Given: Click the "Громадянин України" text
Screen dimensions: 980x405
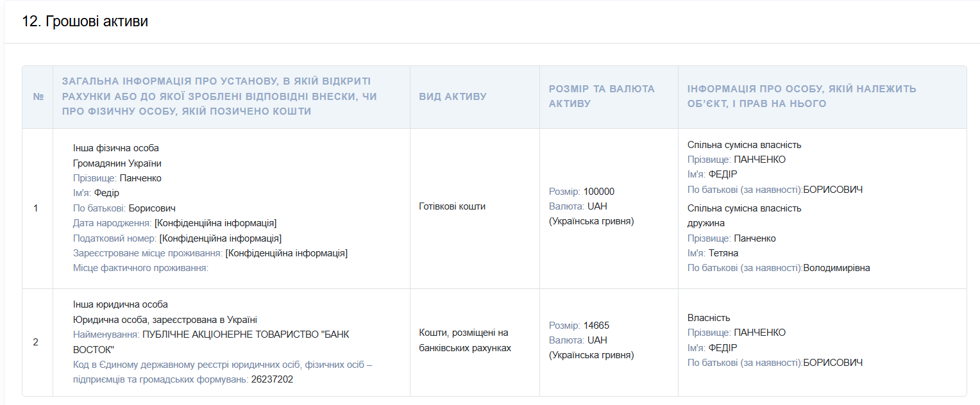Looking at the screenshot, I should click(x=117, y=163).
